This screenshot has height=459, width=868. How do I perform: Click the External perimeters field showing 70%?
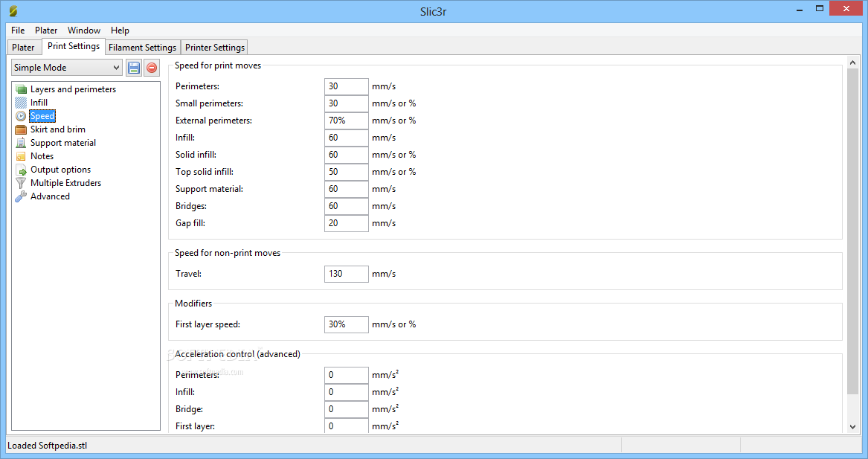(346, 121)
